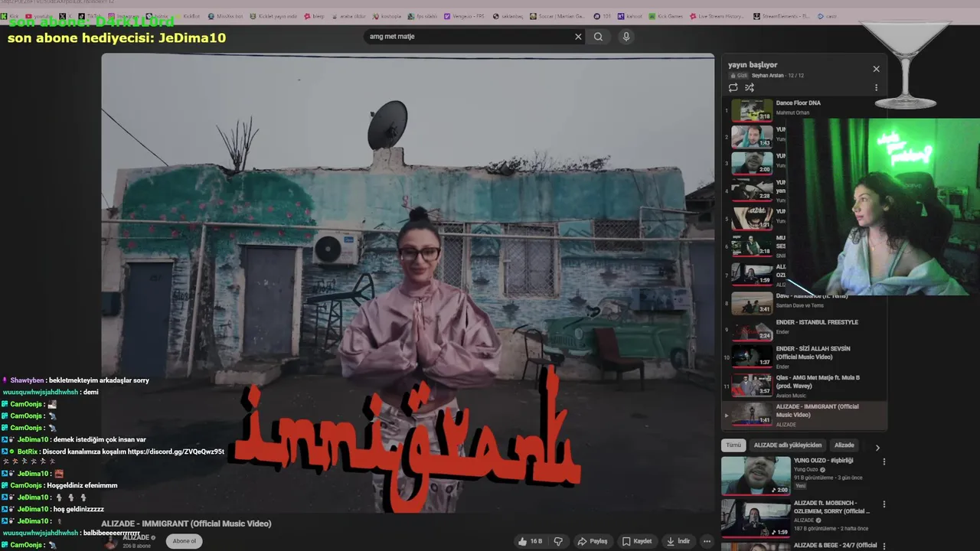Start voice search with microphone icon
The width and height of the screenshot is (980, 551).
point(626,37)
